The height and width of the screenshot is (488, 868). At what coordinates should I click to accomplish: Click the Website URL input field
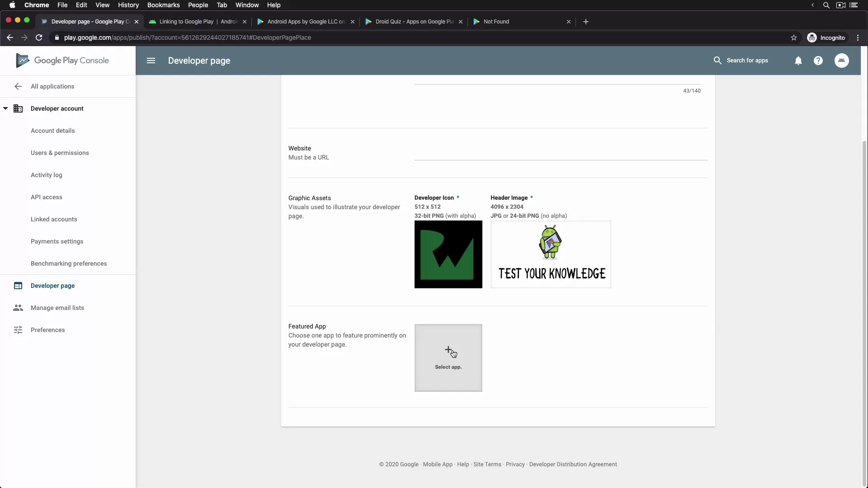coord(561,153)
